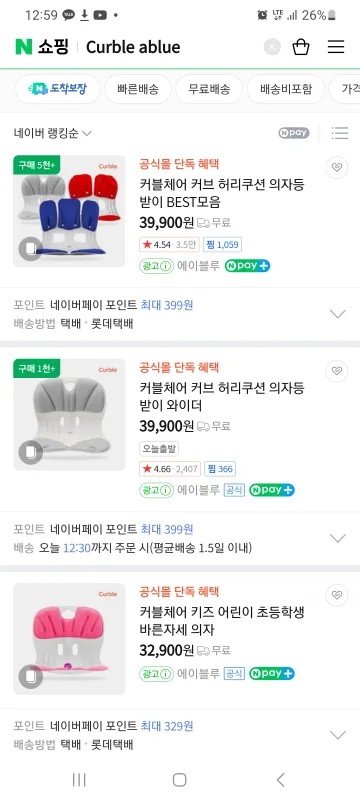The image size is (360, 800).
Task: Open the 네이버 랭킹순 sort dropdown
Action: 53,133
